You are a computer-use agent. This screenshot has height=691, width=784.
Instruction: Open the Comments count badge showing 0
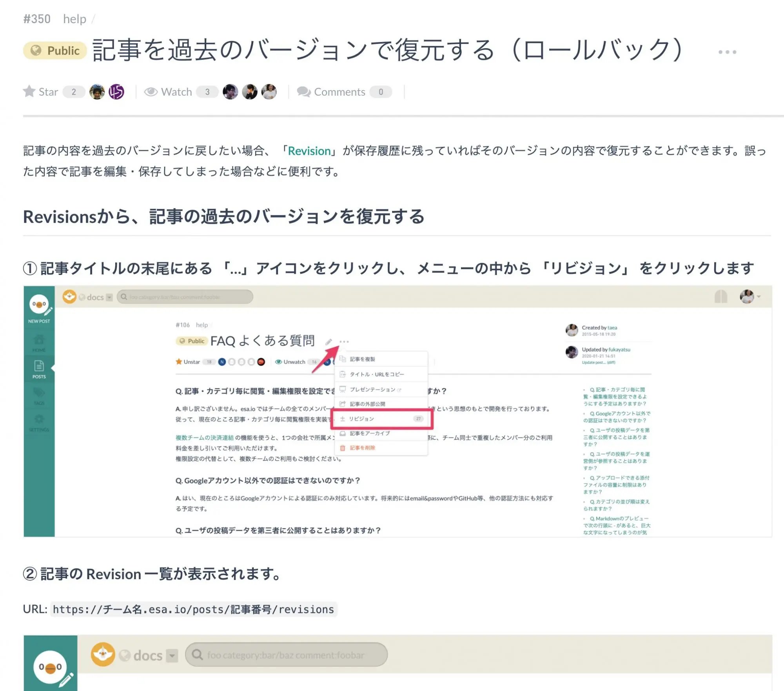(x=381, y=92)
